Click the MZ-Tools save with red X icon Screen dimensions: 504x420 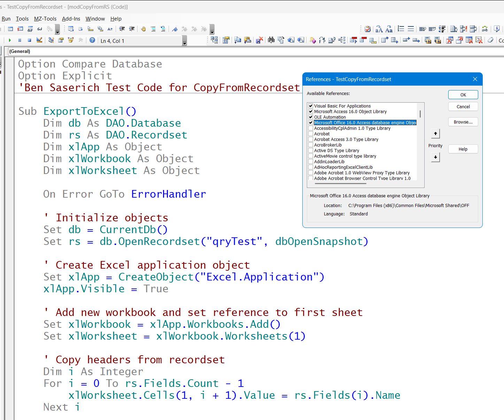(259, 40)
